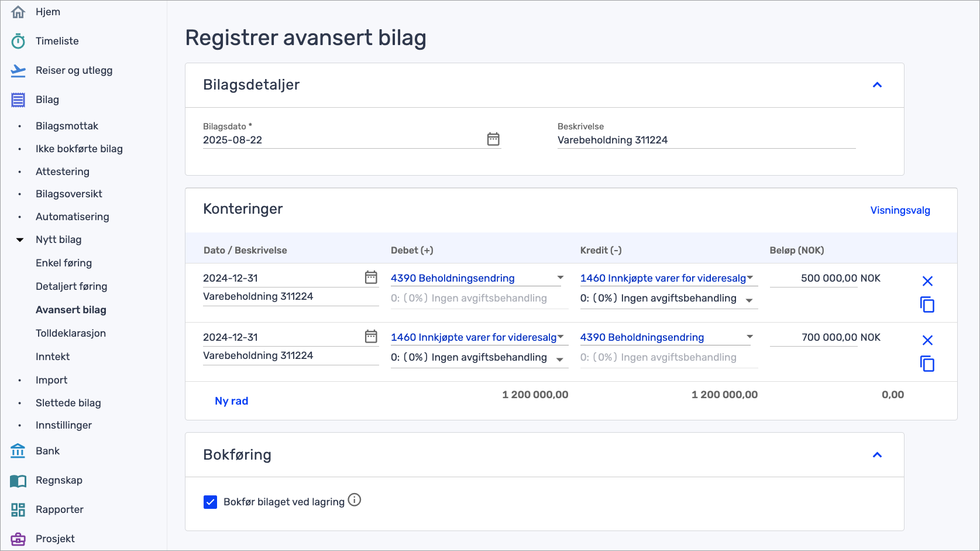
Task: Click the Bank building icon
Action: (x=18, y=450)
